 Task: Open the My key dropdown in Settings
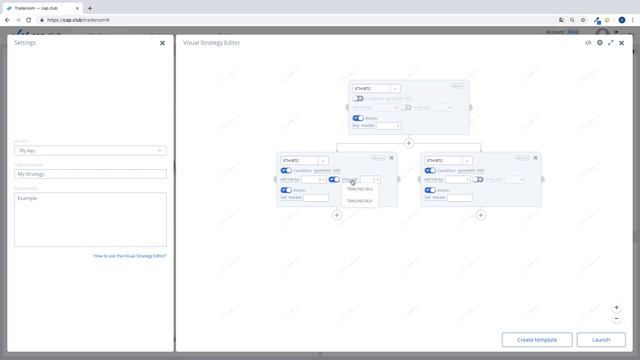[x=90, y=151]
